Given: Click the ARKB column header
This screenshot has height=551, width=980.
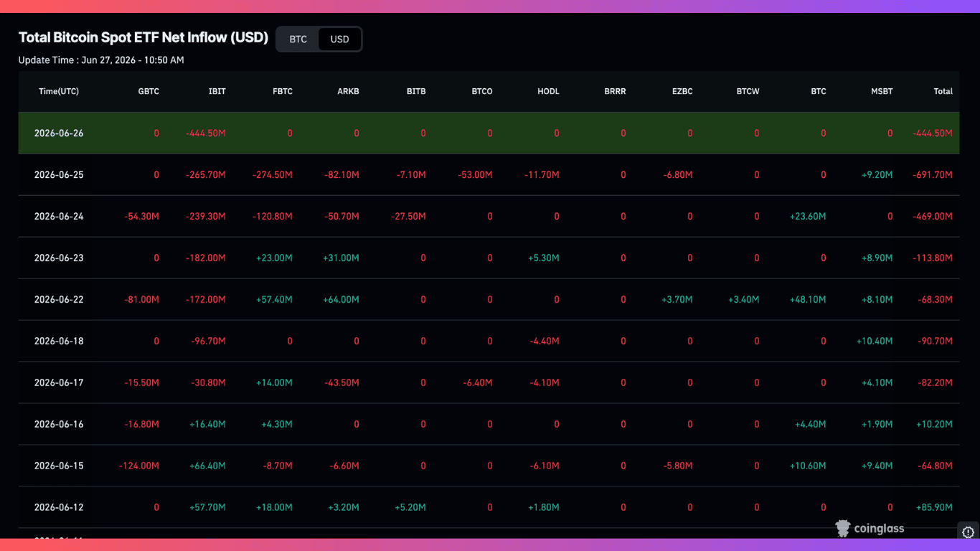Looking at the screenshot, I should (x=348, y=91).
